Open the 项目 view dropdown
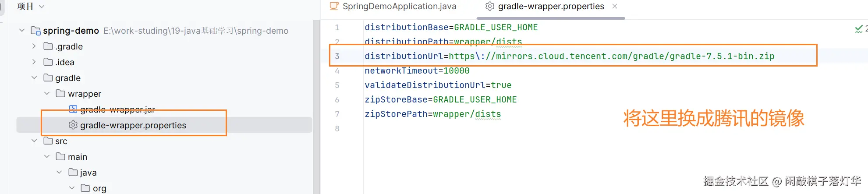Viewport: 868px width, 194px height. [30, 7]
